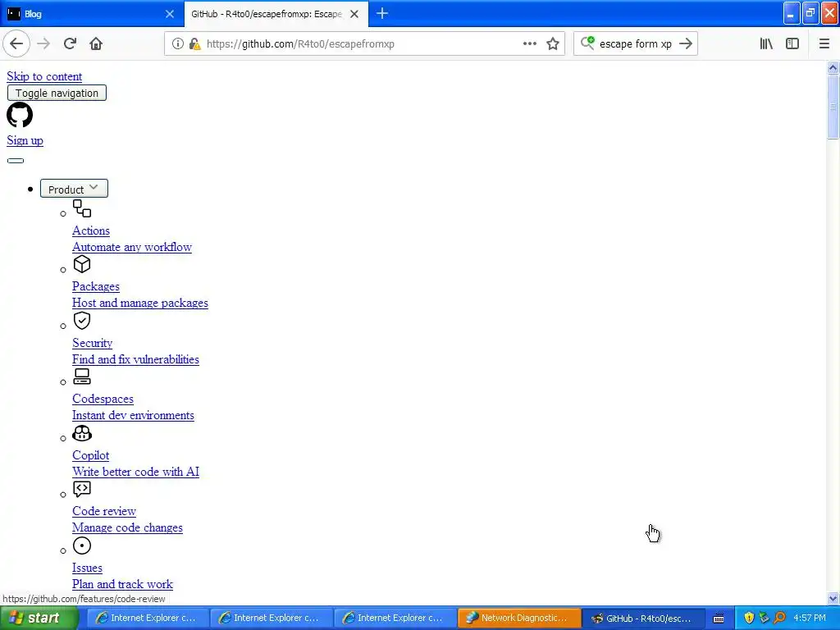Submit the search with the arrow
840x630 pixels.
[686, 44]
